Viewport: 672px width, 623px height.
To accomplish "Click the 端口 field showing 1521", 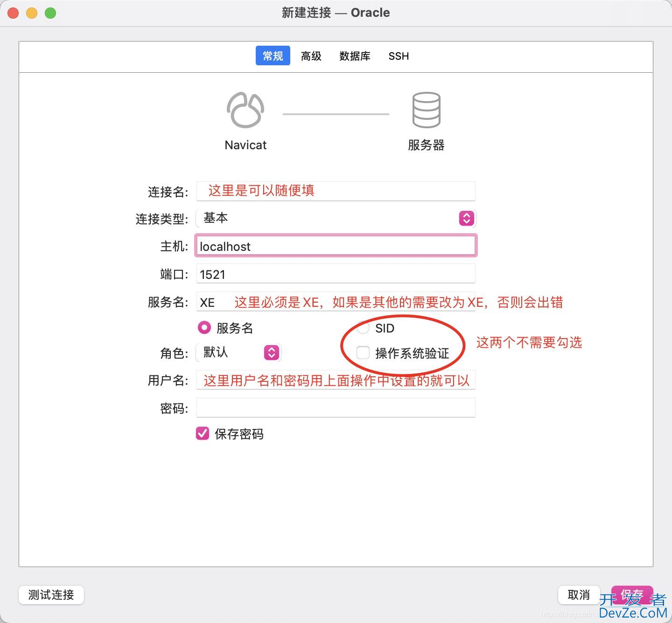I will (336, 274).
